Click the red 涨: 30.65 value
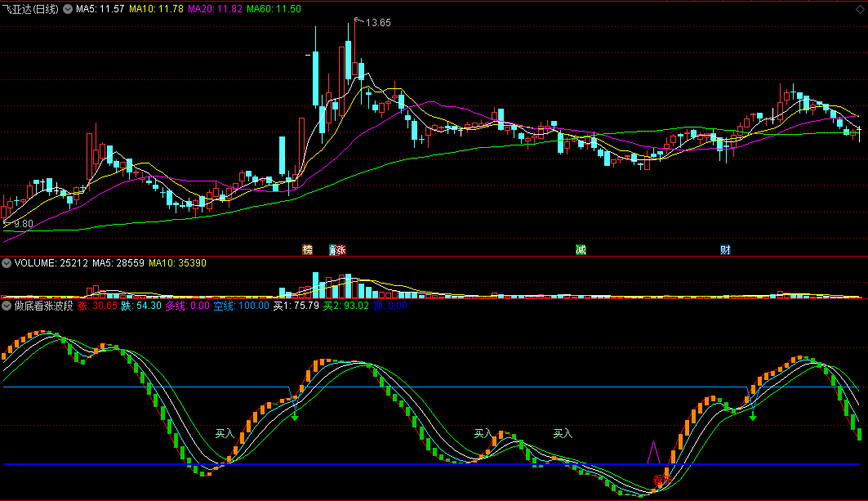The image size is (868, 501). tap(97, 306)
